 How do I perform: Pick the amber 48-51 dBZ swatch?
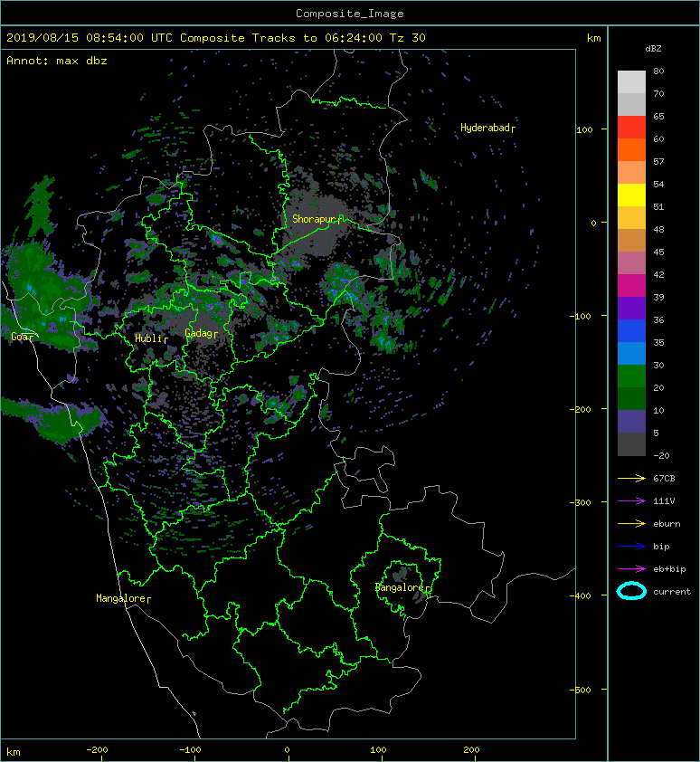coord(631,218)
